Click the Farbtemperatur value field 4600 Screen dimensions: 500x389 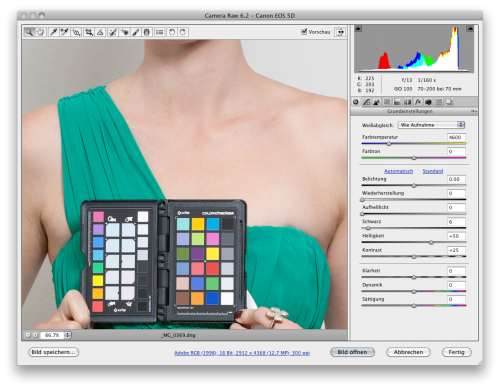tap(456, 137)
